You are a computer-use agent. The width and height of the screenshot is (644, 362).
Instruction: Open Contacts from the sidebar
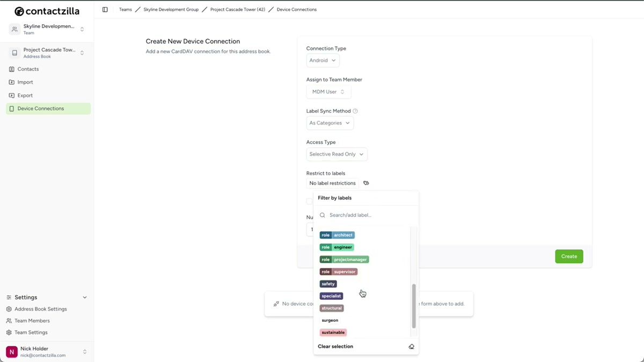tap(30, 69)
